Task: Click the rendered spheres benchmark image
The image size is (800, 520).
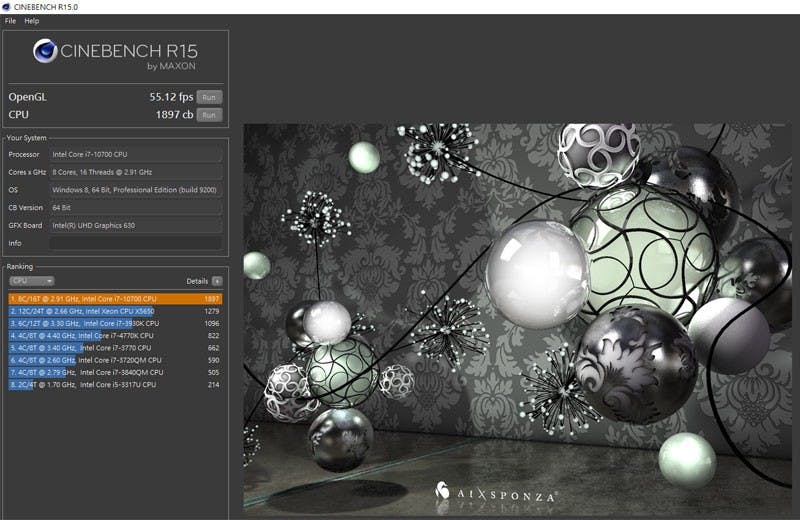Action: point(517,317)
